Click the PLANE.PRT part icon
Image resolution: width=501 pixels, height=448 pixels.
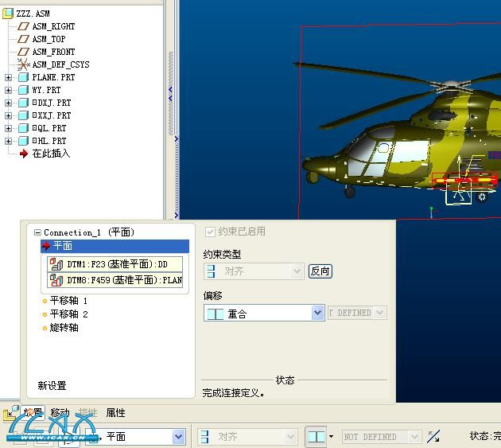pos(23,77)
